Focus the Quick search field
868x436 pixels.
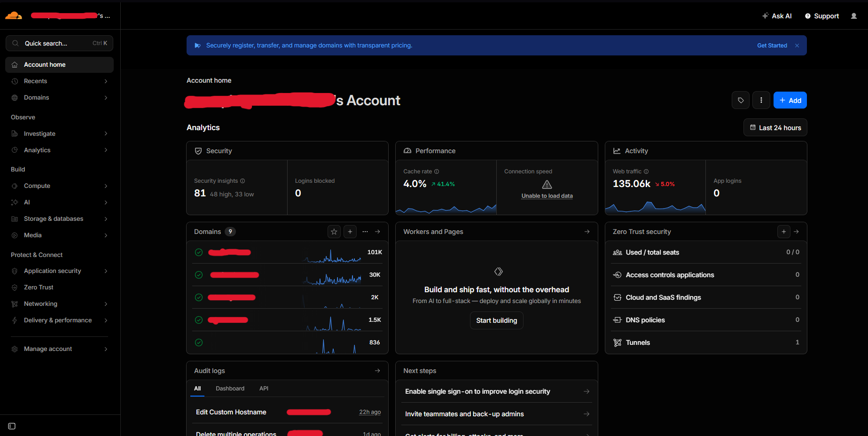click(59, 43)
